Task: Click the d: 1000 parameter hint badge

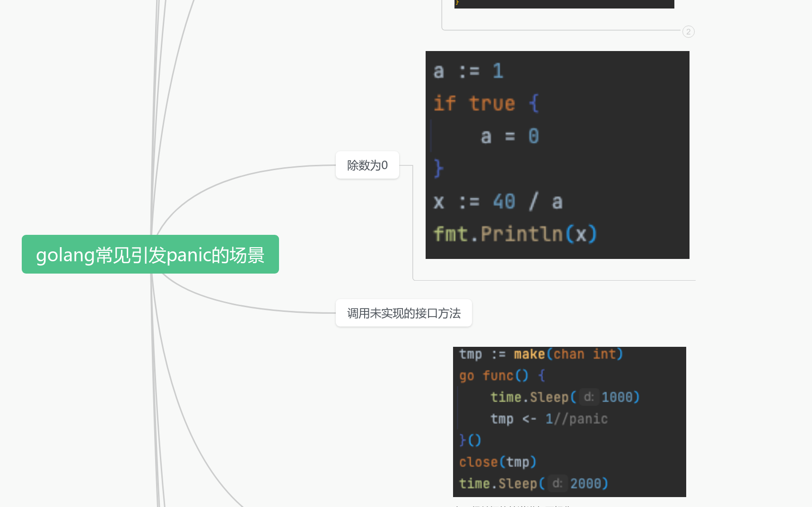Action: [x=588, y=397]
